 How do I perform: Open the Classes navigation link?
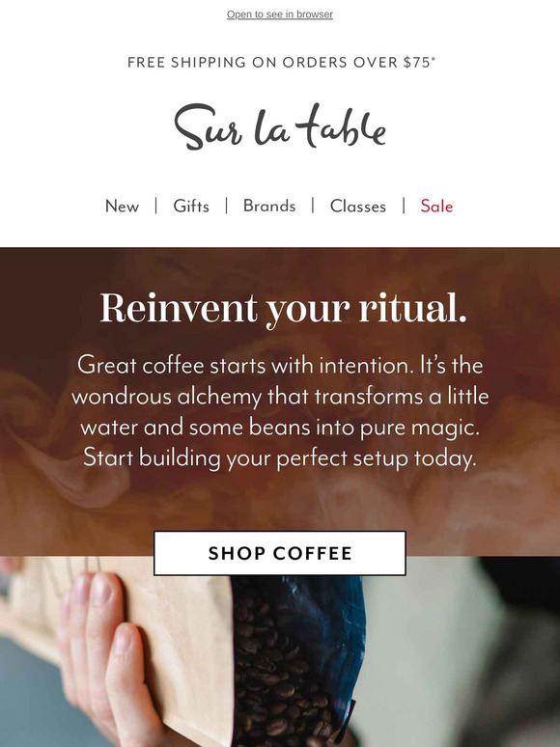pos(358,206)
